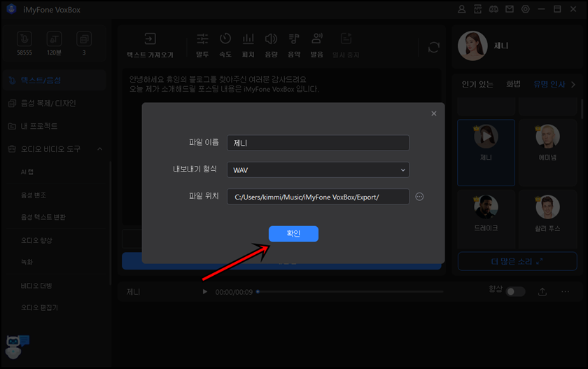
Task: Click the audio progress slider
Action: (350, 291)
